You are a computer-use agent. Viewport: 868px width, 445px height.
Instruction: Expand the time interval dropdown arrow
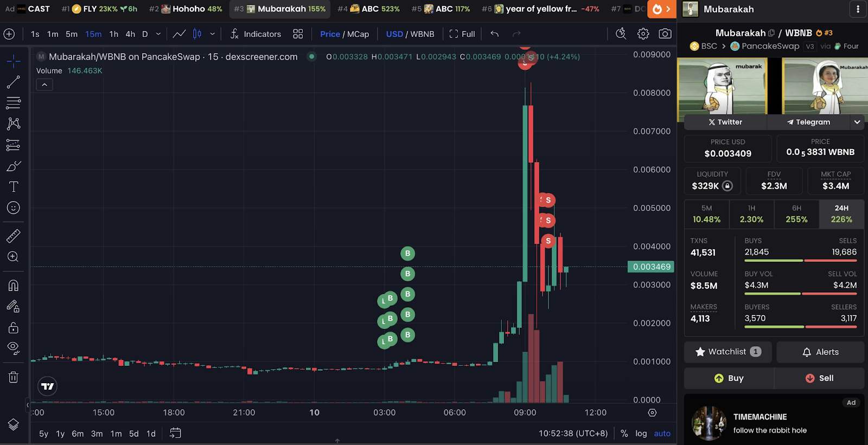(x=158, y=34)
